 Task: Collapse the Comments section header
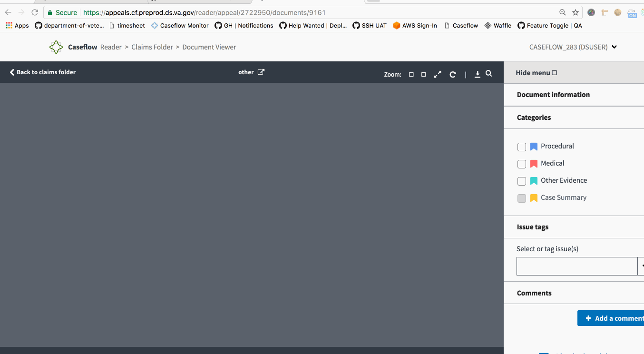click(574, 293)
